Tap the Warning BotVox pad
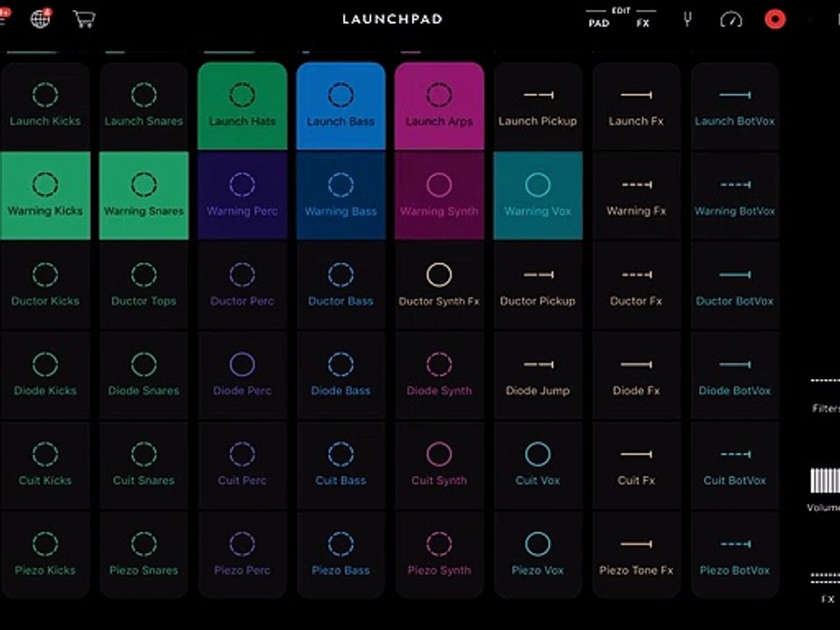This screenshot has width=840, height=630. point(734,195)
